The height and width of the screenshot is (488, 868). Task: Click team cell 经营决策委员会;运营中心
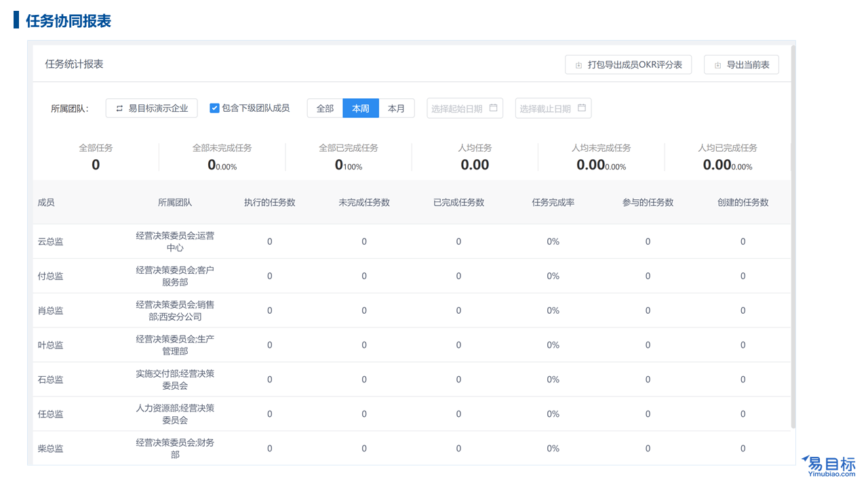(x=175, y=242)
